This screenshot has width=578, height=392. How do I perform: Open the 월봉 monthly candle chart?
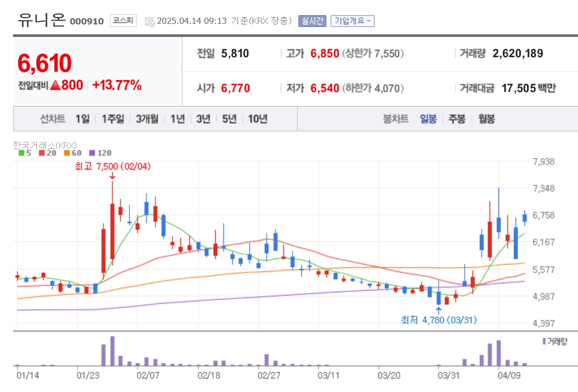point(487,119)
